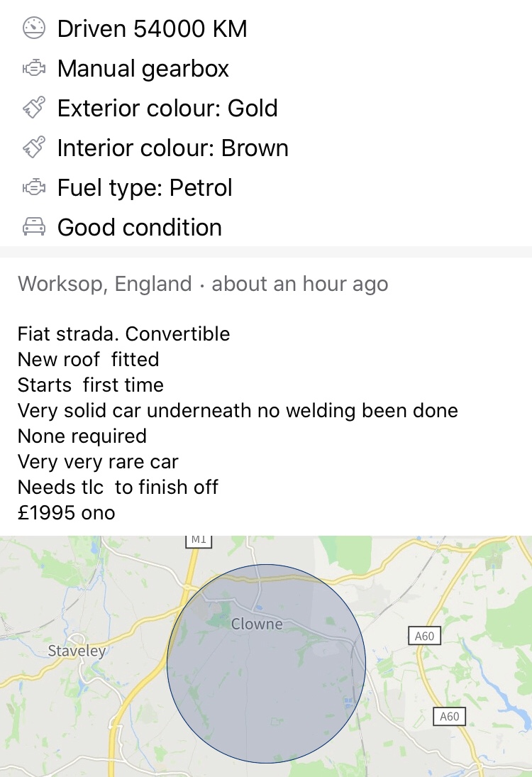Viewport: 532px width, 777px height.
Task: Tap the paintbrush icon beside Exterior colour
Action: coord(34,108)
